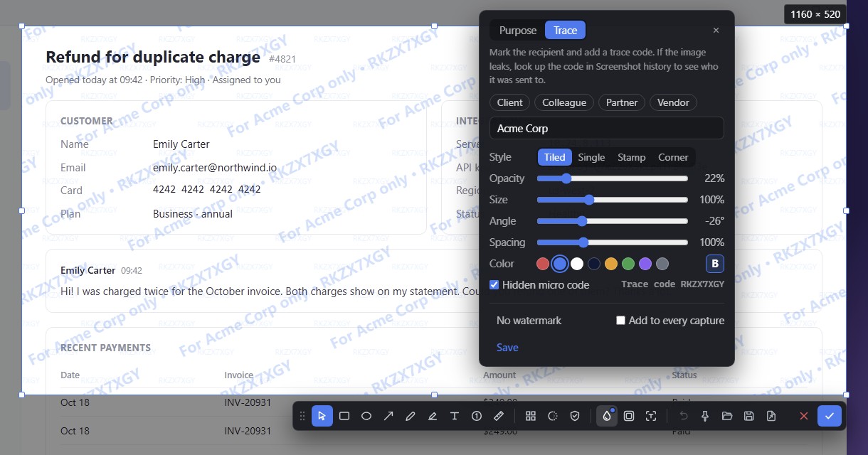Click the Acme Corp recipient field

click(x=607, y=128)
